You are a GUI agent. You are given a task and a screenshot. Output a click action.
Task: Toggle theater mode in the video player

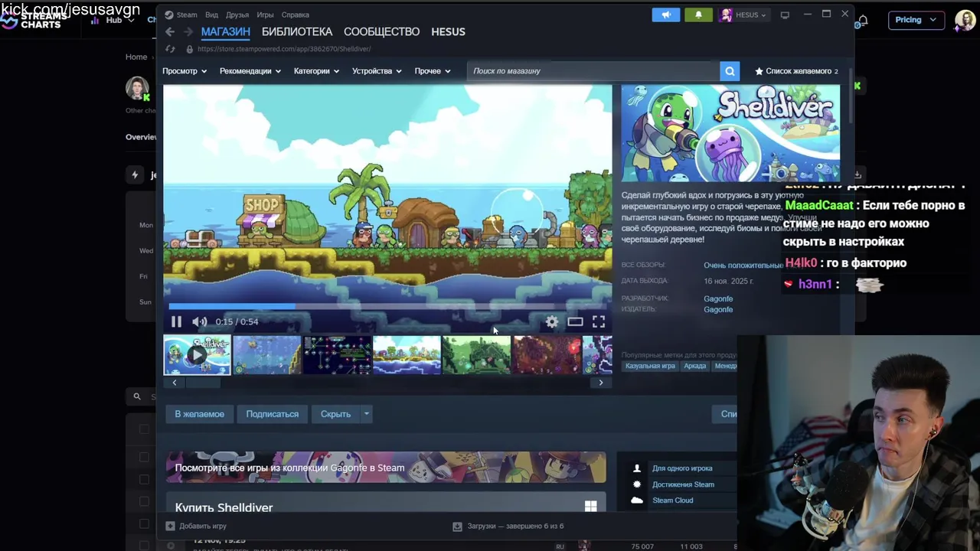[x=575, y=322]
